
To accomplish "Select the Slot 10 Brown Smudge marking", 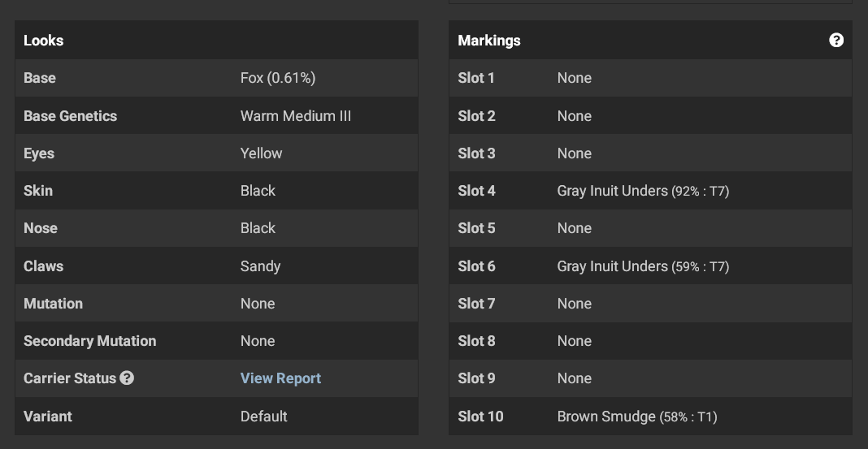I will pyautogui.click(x=637, y=417).
